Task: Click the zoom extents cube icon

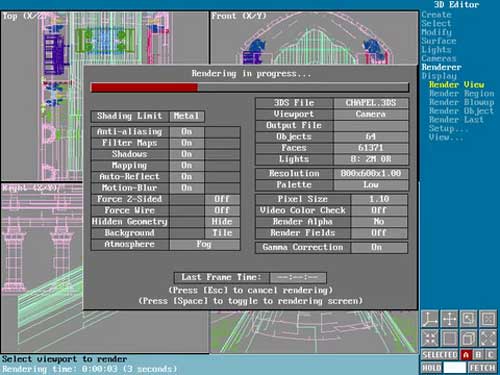Action: (x=469, y=338)
